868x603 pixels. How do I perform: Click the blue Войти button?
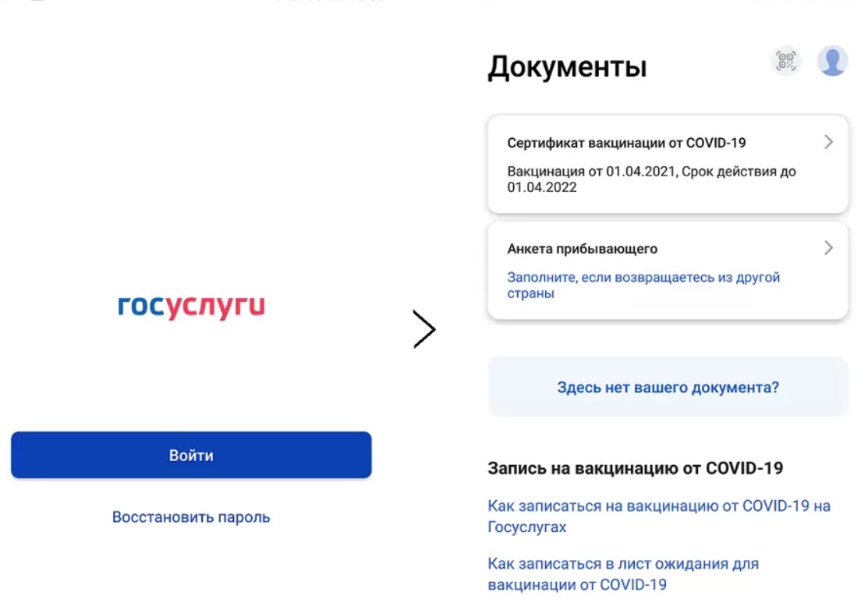(191, 455)
